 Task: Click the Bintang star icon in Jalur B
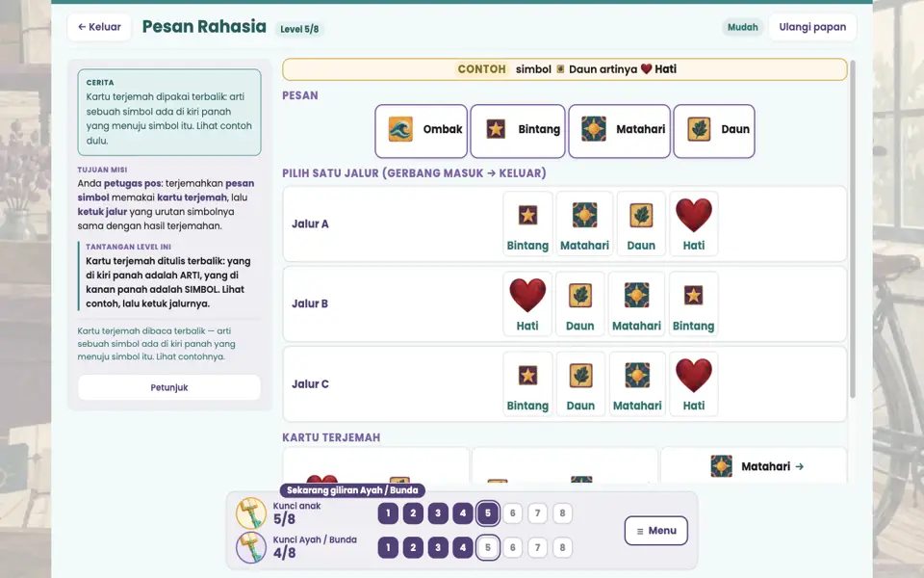693,295
